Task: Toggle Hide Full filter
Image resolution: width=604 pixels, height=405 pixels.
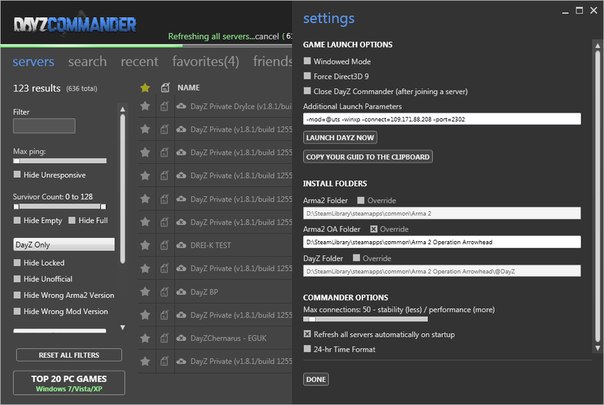Action: coord(72,220)
